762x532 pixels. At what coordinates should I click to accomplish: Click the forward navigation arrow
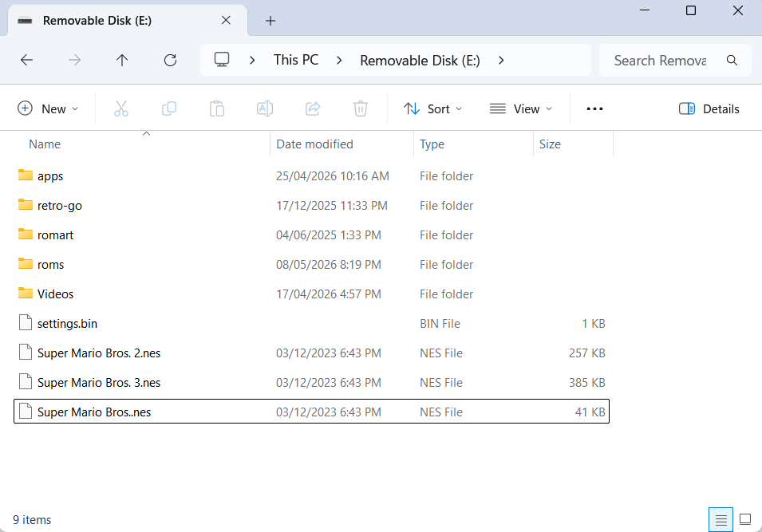click(x=74, y=61)
